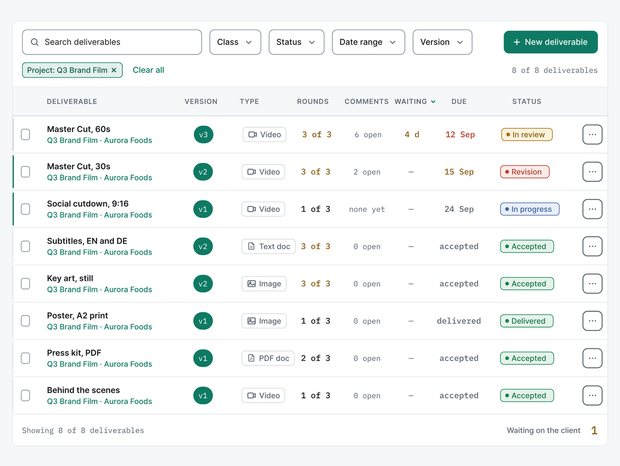Select the Press kit, PDF checkbox
This screenshot has width=620, height=466.
25,358
